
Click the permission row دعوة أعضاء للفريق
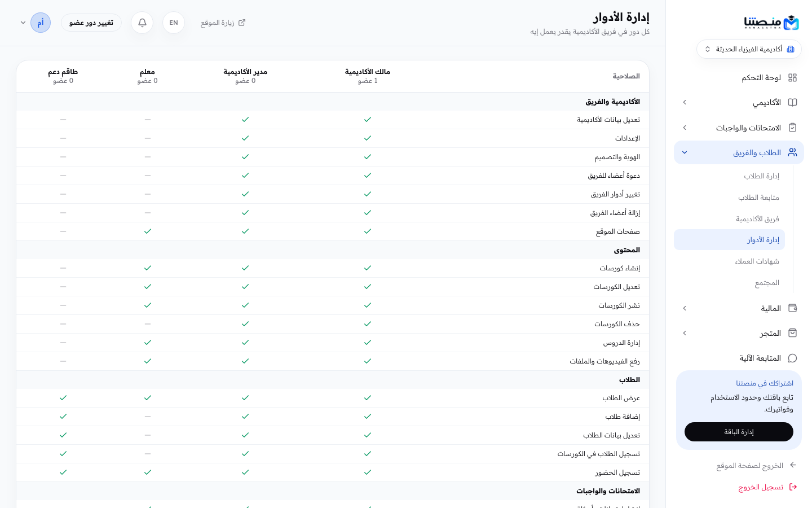click(333, 176)
